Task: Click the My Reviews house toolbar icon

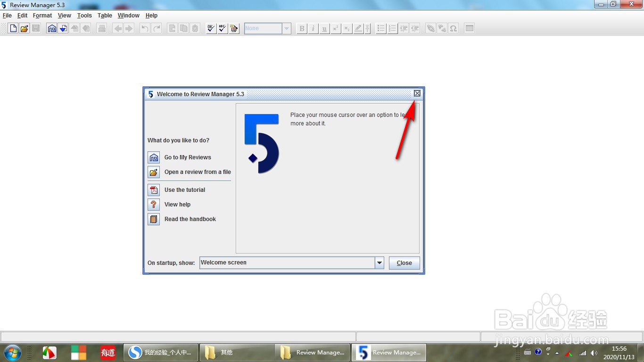Action: point(52,28)
